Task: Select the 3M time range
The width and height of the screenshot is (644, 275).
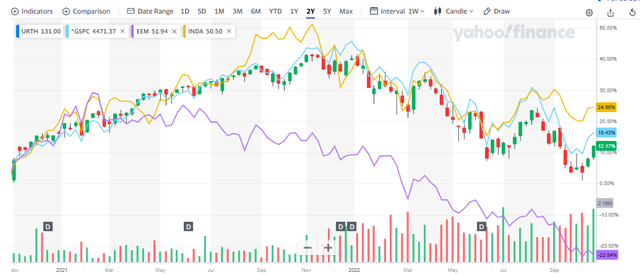Action: pyautogui.click(x=238, y=11)
